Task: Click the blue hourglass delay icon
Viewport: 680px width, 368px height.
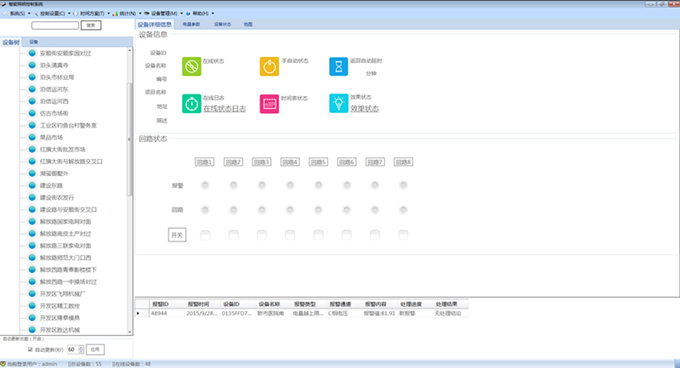Action: tap(339, 66)
